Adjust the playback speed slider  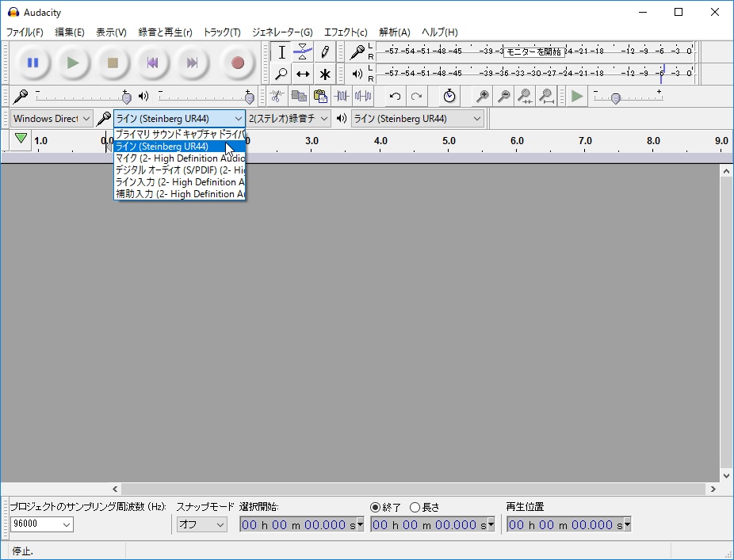[616, 97]
